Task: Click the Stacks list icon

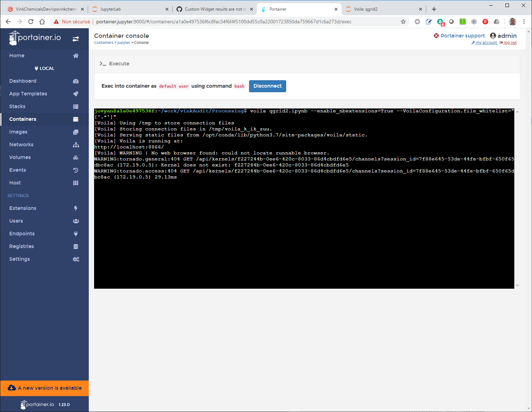Action: 76,106
